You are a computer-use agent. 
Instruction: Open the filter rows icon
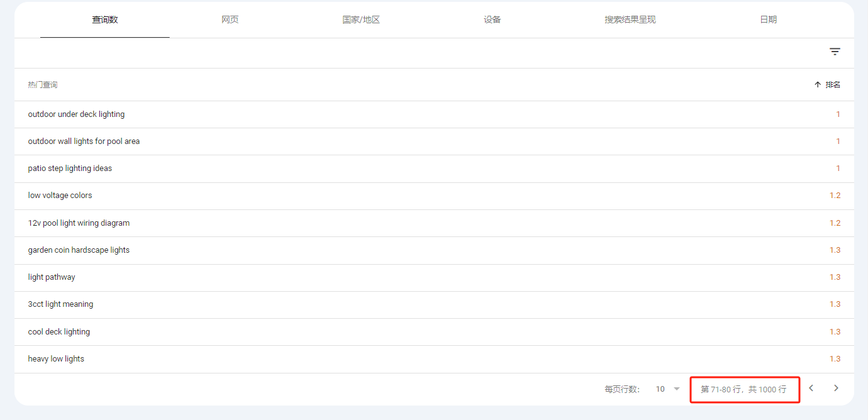(x=835, y=52)
